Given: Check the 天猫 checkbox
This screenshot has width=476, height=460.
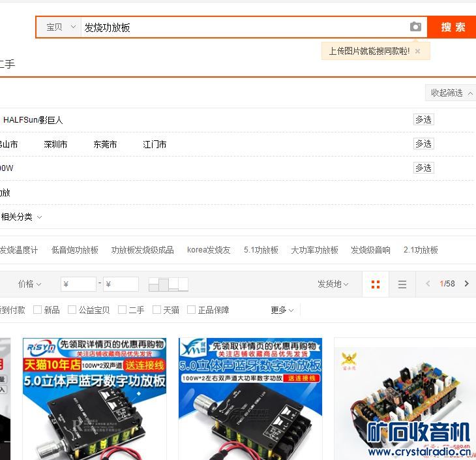Looking at the screenshot, I should (x=156, y=310).
